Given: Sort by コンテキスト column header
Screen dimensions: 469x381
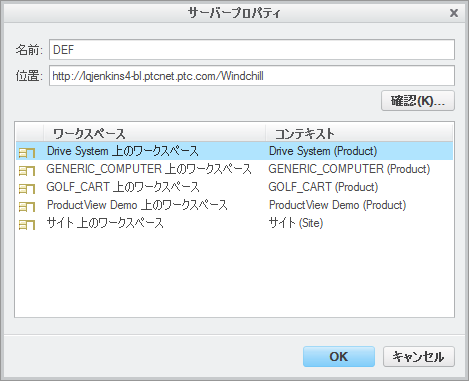Looking at the screenshot, I should (359, 133).
